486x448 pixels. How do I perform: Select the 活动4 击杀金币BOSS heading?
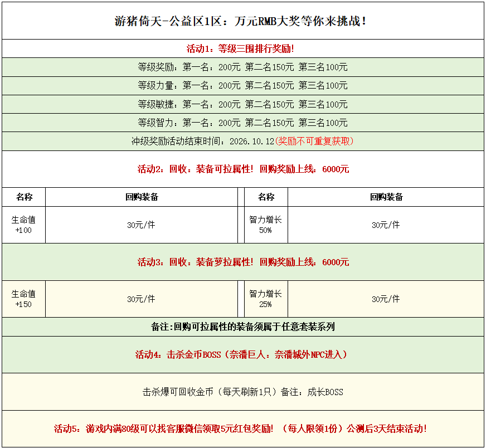pyautogui.click(x=241, y=354)
